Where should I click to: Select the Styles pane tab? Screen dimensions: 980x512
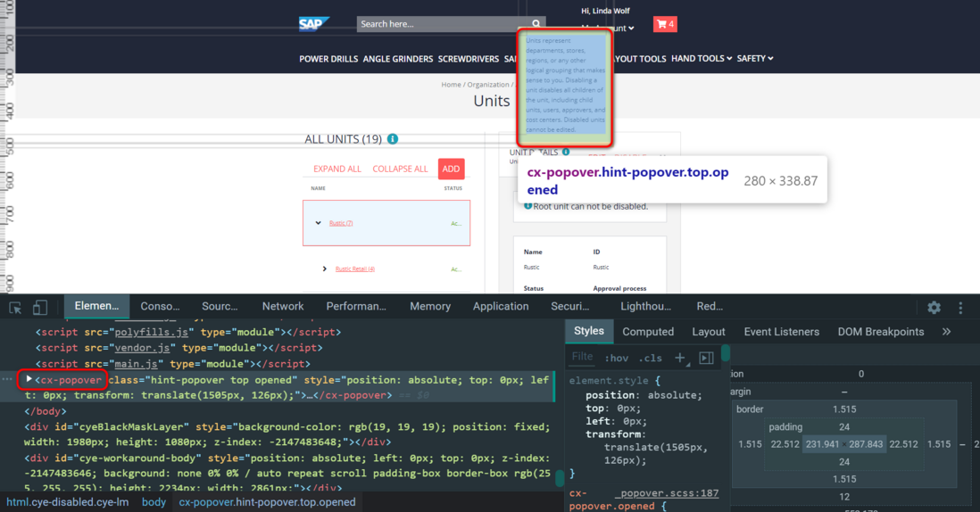589,331
